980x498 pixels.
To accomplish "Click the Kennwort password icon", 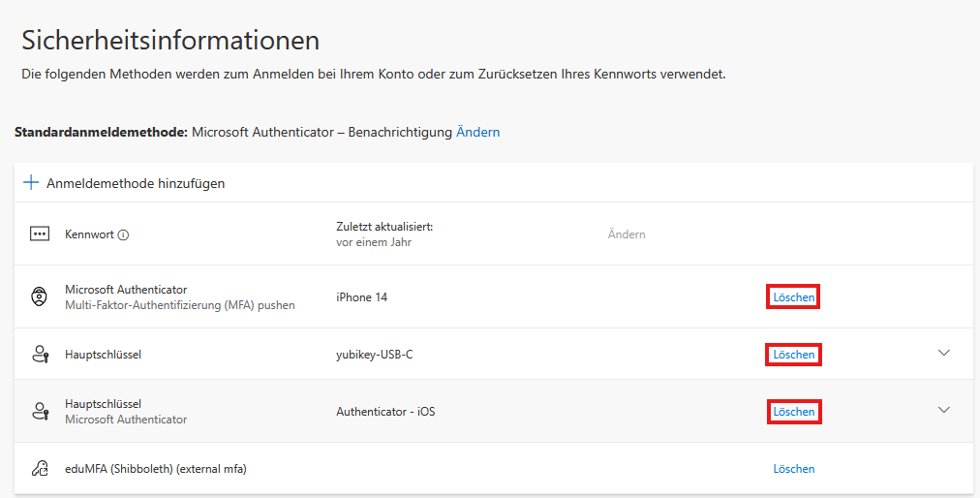I will tap(39, 234).
